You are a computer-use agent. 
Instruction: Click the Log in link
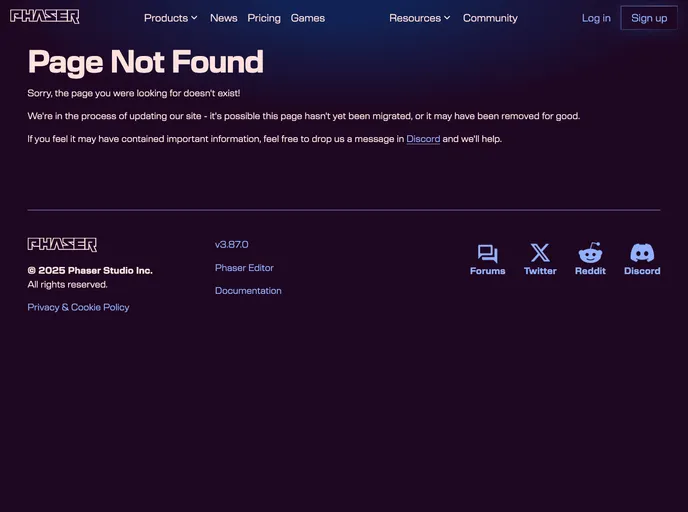click(596, 18)
